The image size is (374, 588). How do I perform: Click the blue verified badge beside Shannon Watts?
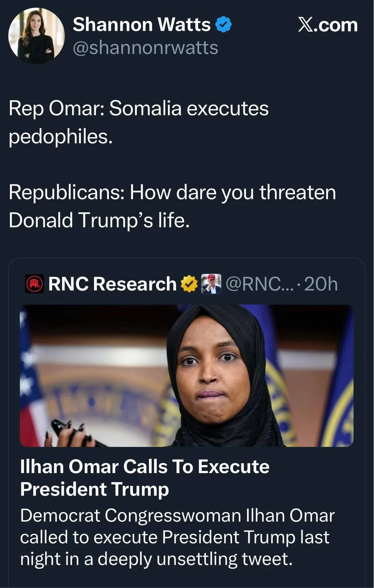tap(223, 25)
